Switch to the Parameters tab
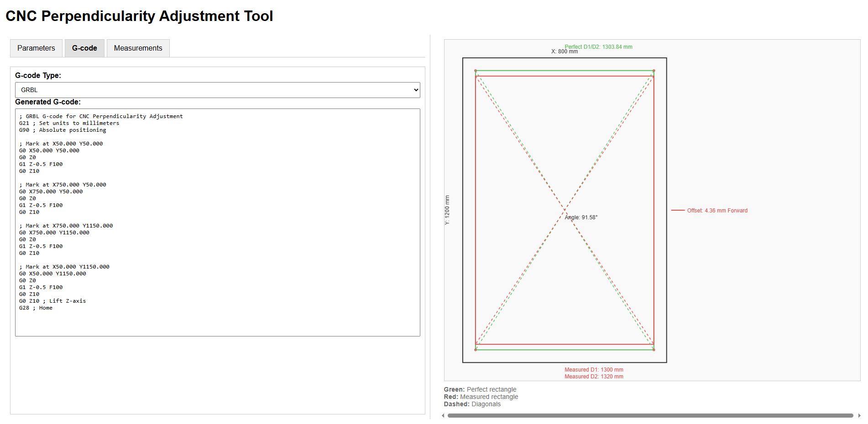Screen dimensions: 868x424 36,48
